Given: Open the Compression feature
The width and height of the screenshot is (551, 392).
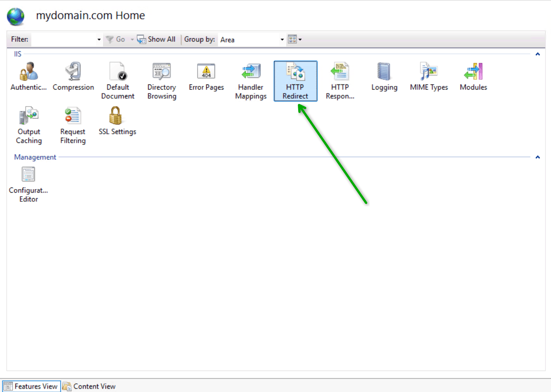Looking at the screenshot, I should (73, 77).
